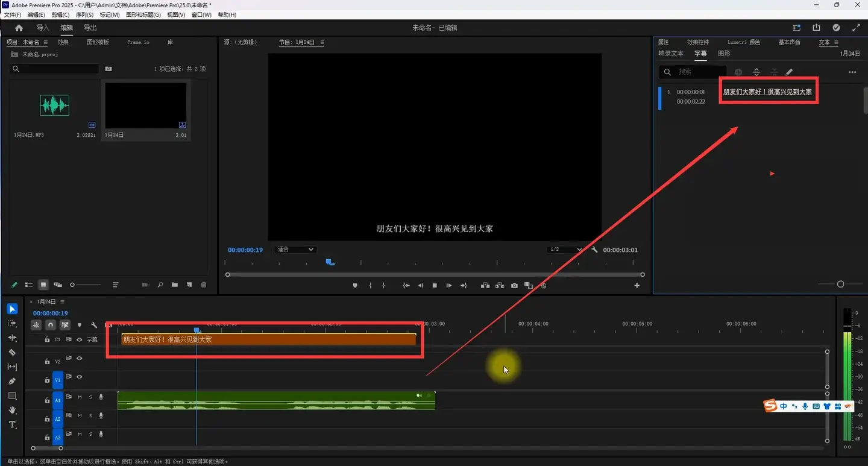This screenshot has width=868, height=466.
Task: Select the Rectangle tool
Action: [12, 396]
